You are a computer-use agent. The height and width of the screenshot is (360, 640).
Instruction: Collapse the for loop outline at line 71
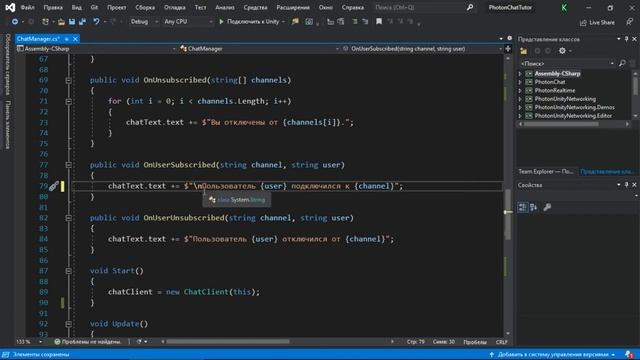point(69,101)
